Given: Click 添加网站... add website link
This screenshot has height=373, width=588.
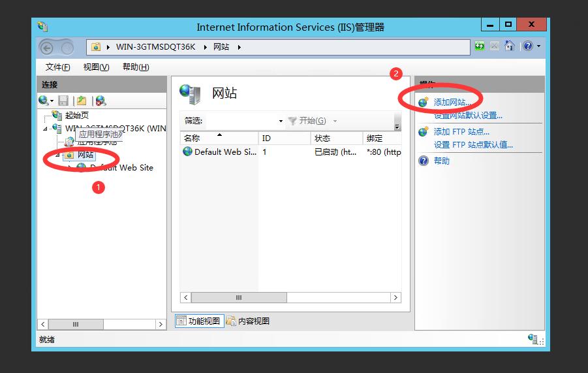Looking at the screenshot, I should [x=452, y=102].
